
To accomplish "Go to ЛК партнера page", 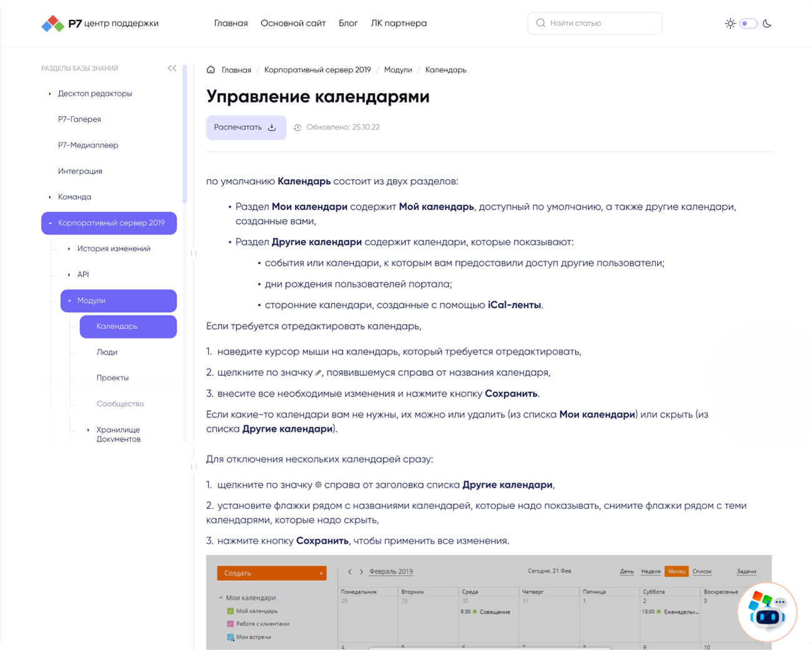I will (x=399, y=23).
